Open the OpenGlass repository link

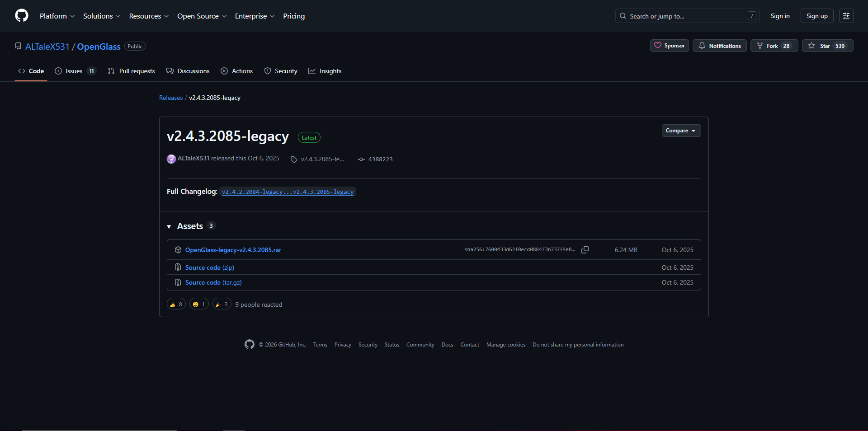(x=99, y=47)
